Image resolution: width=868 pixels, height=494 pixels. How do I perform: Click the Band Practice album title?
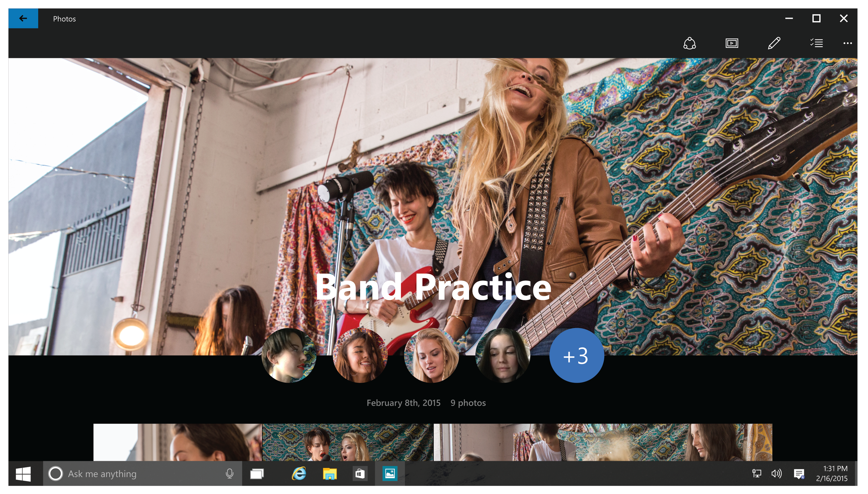433,287
